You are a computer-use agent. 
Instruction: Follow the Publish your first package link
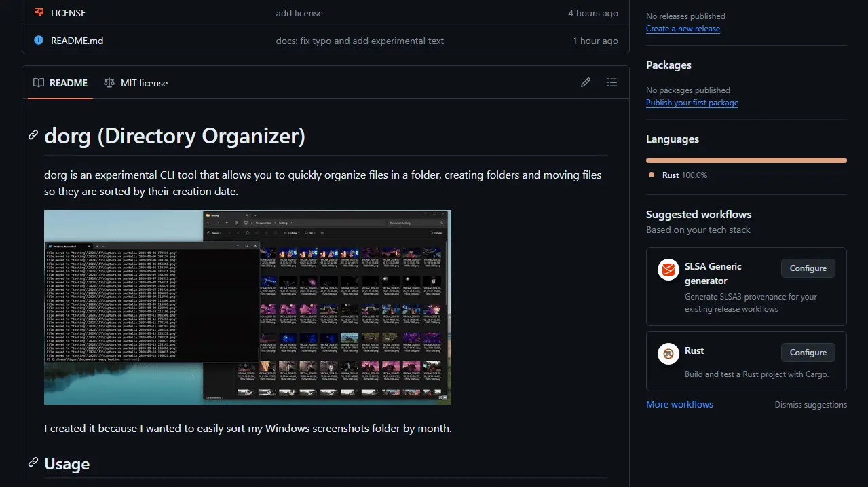tap(692, 103)
